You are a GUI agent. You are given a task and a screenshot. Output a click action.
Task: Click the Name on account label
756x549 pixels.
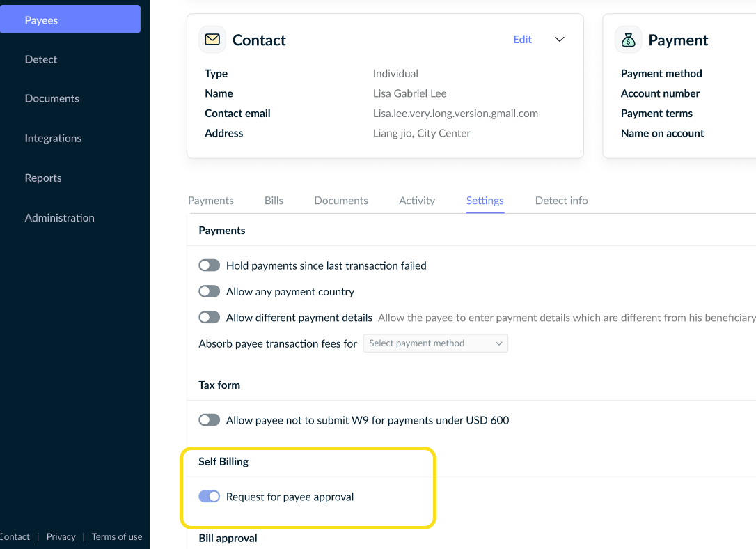pos(663,133)
